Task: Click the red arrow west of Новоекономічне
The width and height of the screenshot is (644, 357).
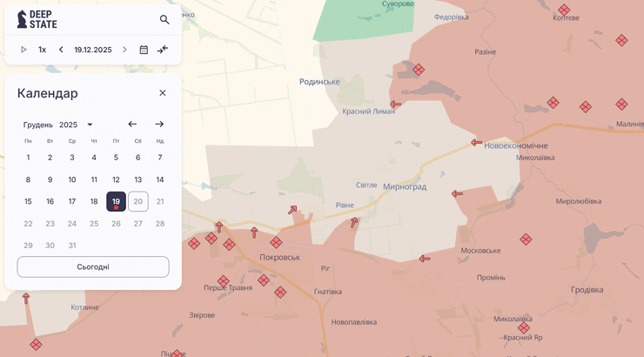Action: (476, 143)
